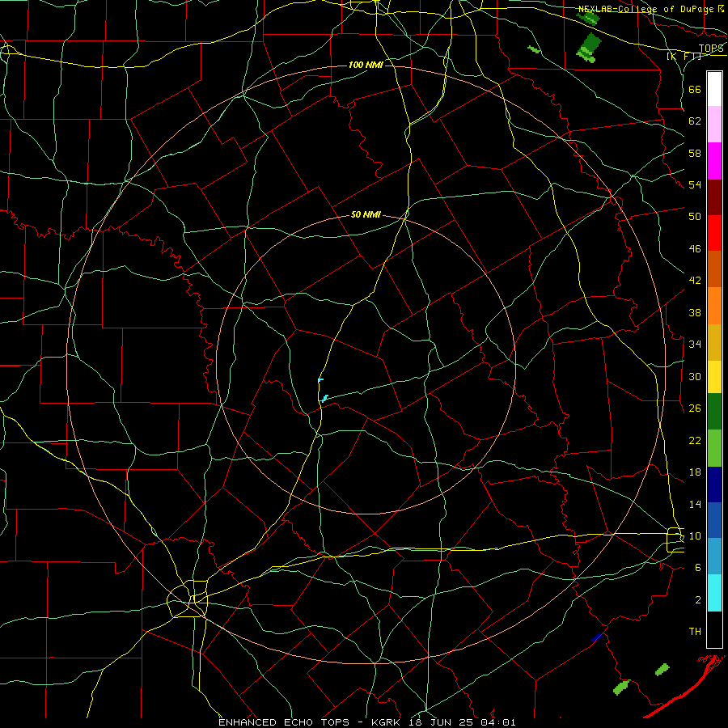Click the dark green legend swatch
The width and height of the screenshot is (728, 728).
click(714, 412)
